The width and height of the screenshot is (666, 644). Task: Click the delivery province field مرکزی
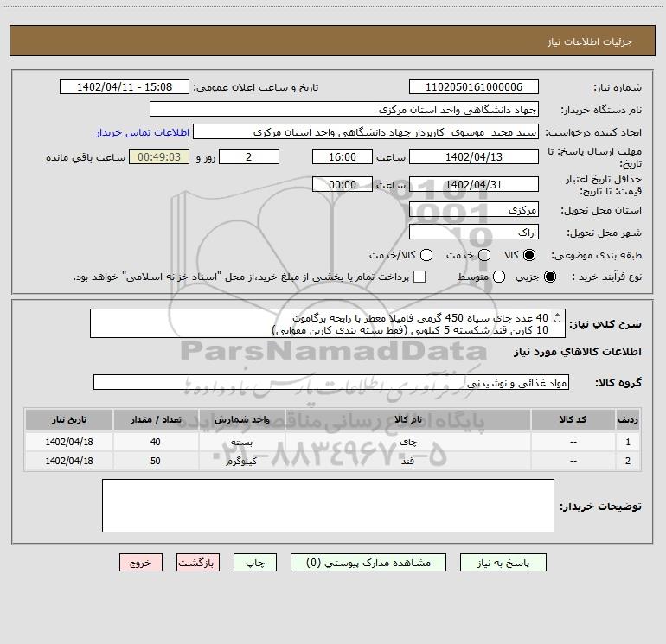pos(474,209)
